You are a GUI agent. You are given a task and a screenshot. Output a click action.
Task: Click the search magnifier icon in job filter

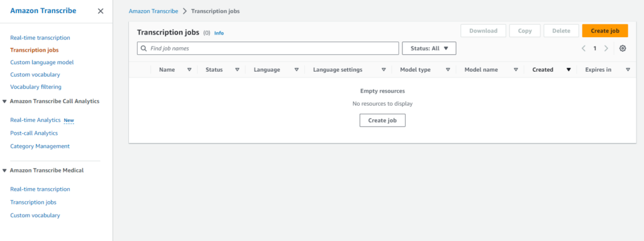tap(144, 48)
